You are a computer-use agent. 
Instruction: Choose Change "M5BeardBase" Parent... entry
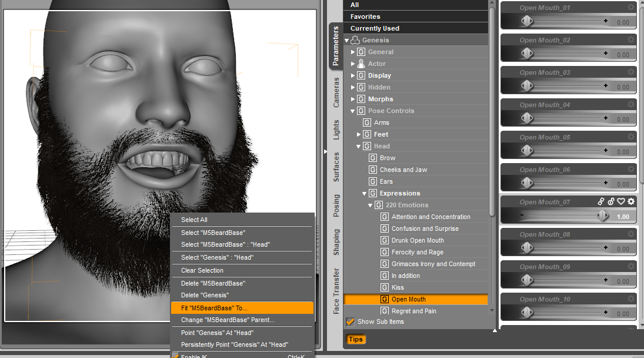tap(242, 320)
